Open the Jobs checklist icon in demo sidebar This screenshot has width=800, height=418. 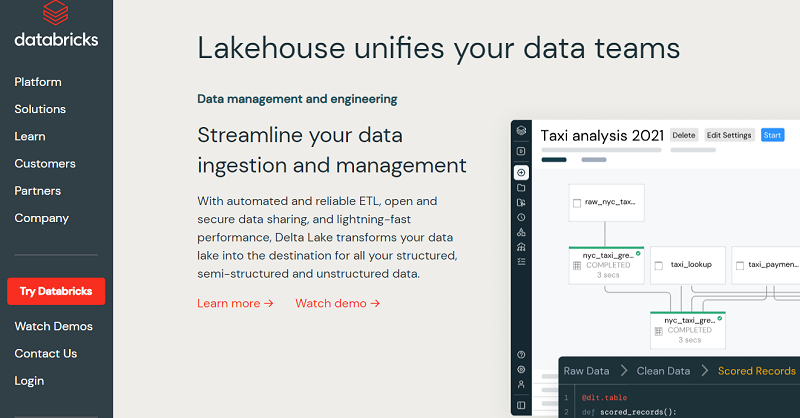pyautogui.click(x=521, y=261)
